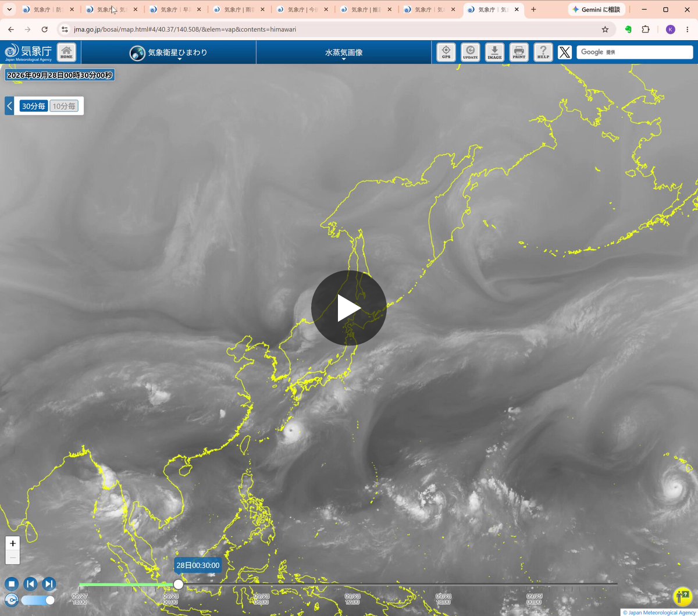Switch to the 気象庁 | 推 tab

366,9
